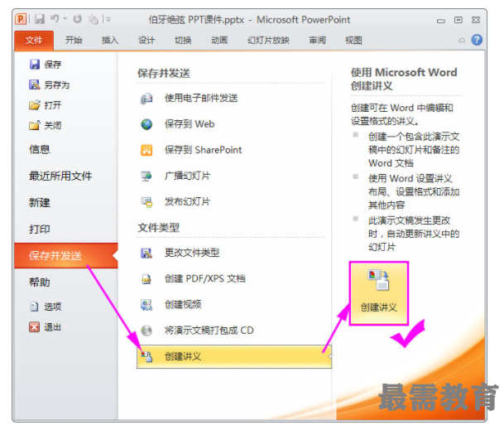The image size is (504, 430).
Task: Click the 打开 folder icon in the sidebar
Action: coord(35,105)
